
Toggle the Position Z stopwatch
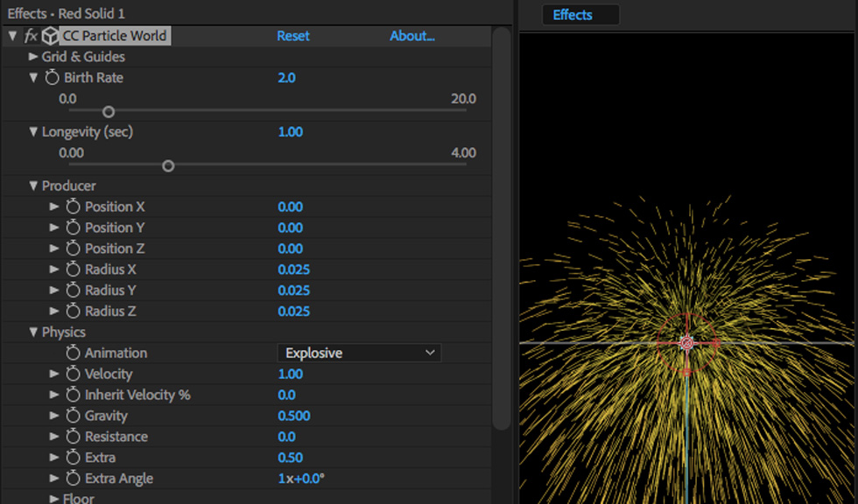click(73, 248)
